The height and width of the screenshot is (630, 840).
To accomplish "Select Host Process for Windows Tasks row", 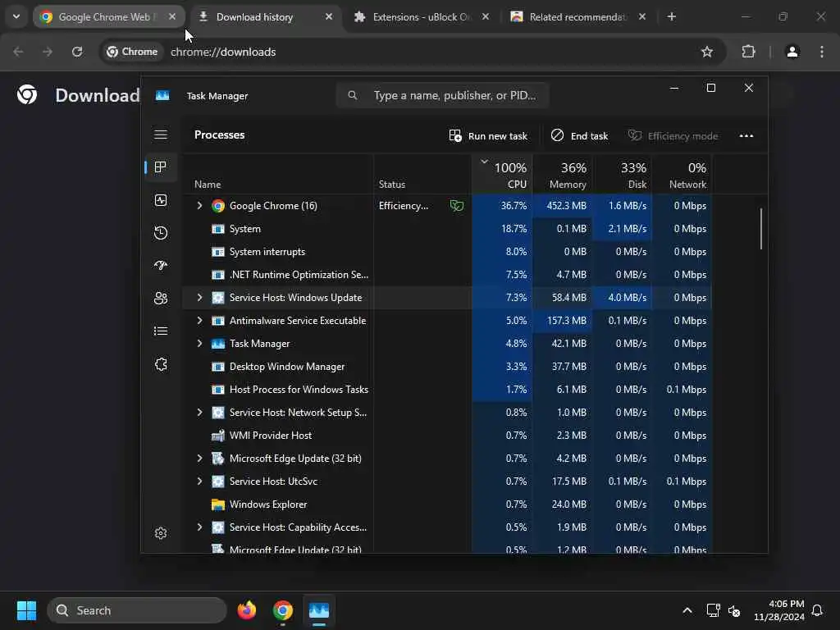I will [447, 390].
